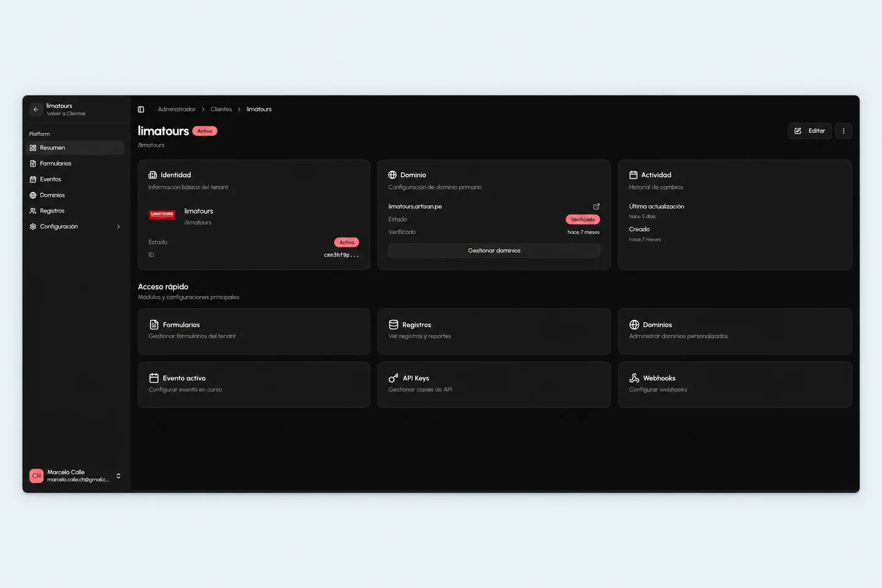Open Eventos in the sidebar
882x588 pixels.
pos(77,179)
